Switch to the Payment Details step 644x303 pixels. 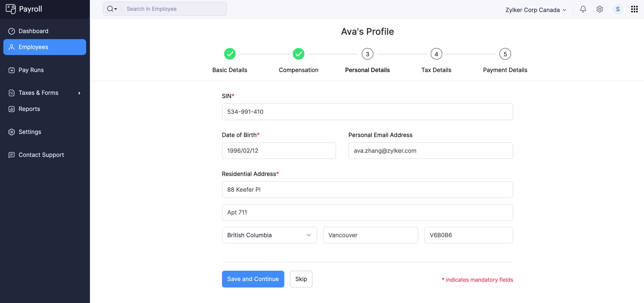(505, 54)
